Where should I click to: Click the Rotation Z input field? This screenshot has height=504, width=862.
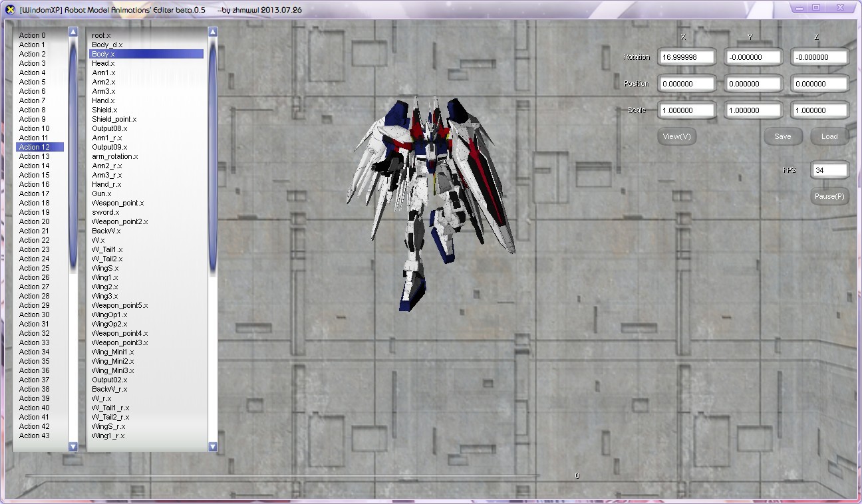tap(820, 57)
